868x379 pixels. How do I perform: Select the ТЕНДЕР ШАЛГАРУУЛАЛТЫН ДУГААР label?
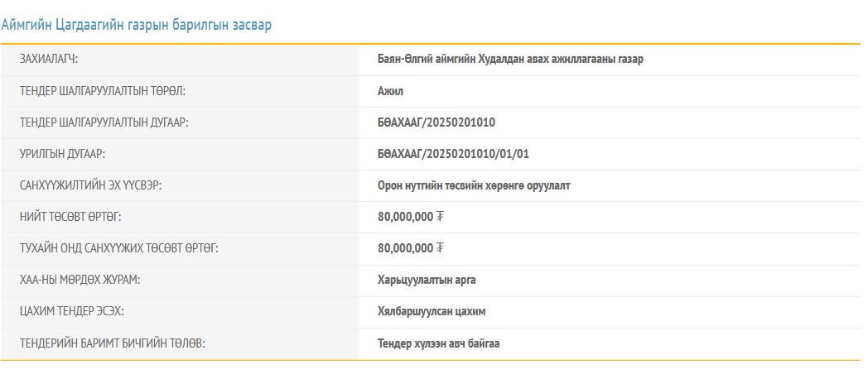(x=104, y=122)
